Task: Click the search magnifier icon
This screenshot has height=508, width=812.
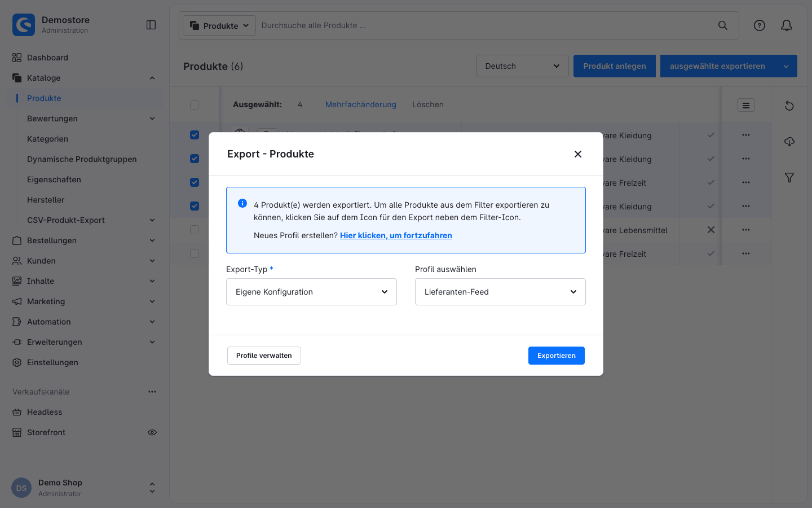Action: (x=723, y=25)
